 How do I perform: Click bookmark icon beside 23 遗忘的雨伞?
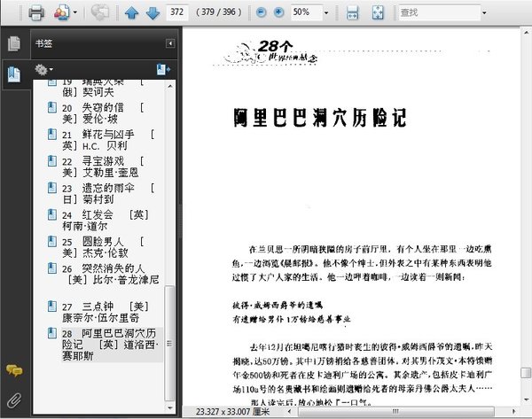click(x=52, y=188)
